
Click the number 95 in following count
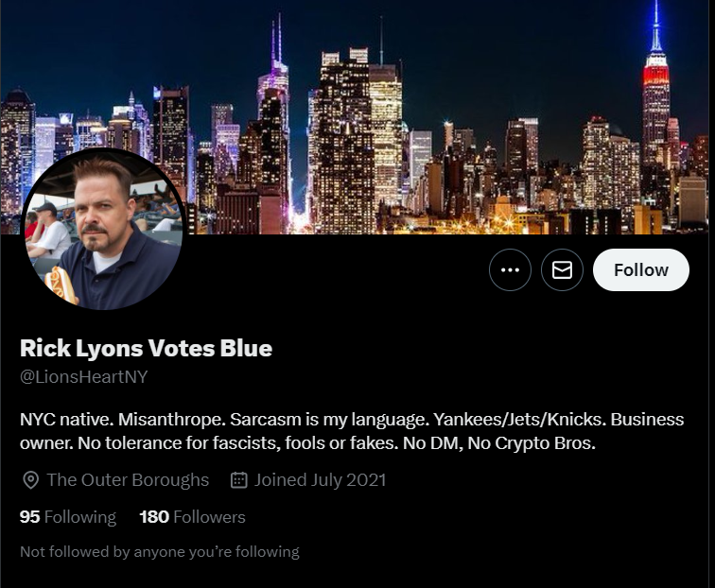29,517
